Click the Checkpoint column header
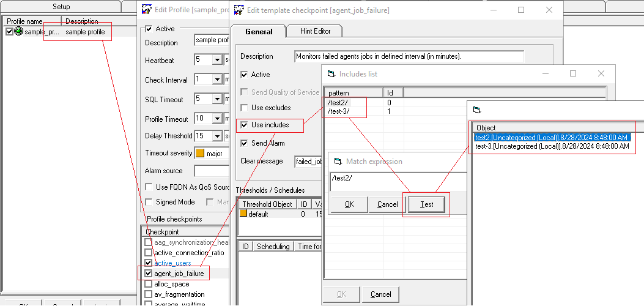This screenshot has height=306, width=644. [185, 232]
